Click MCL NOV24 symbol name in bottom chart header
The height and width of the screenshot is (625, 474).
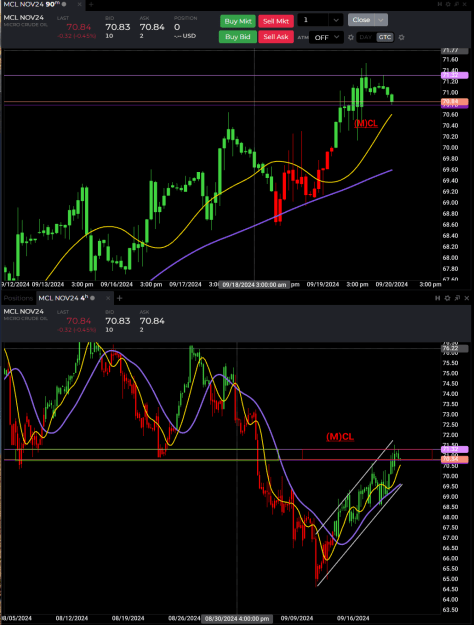(x=24, y=311)
